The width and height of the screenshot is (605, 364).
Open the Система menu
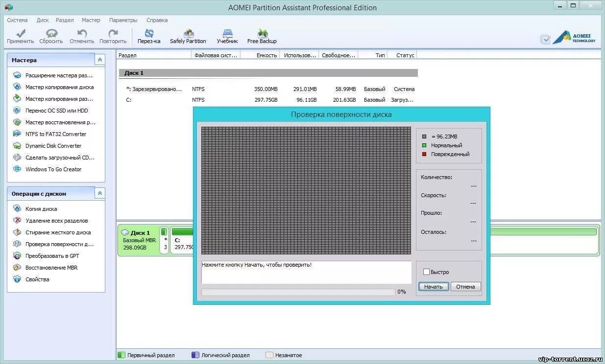click(17, 20)
